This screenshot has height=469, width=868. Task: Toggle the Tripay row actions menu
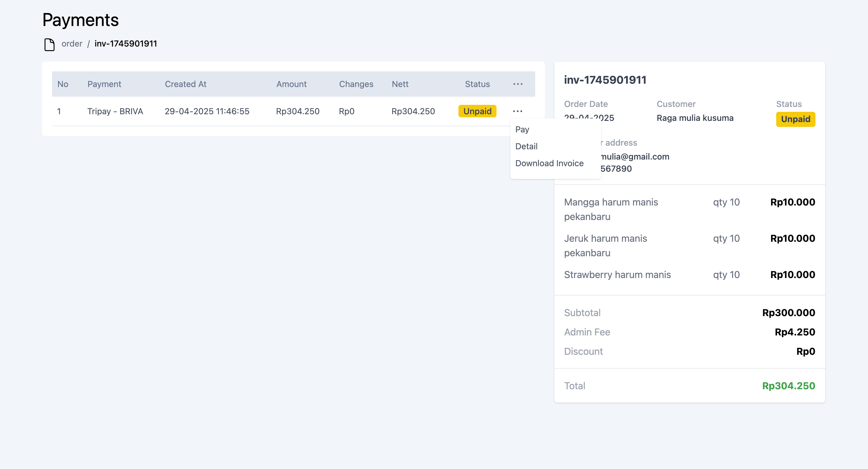pyautogui.click(x=518, y=111)
